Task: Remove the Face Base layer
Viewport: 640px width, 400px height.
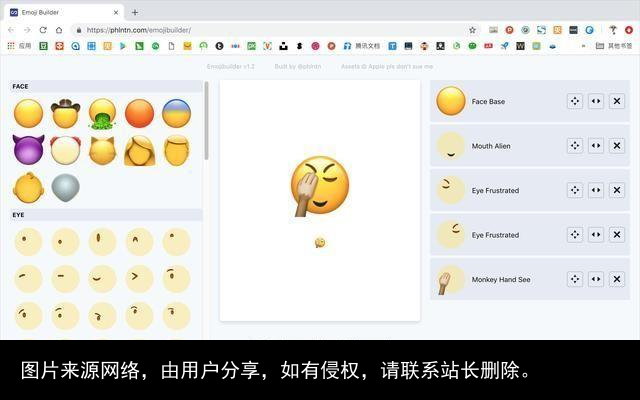Action: tap(617, 101)
